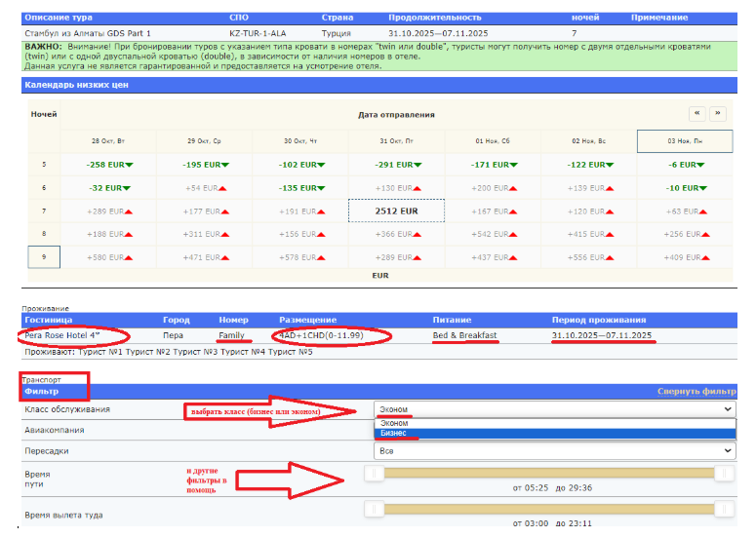The image size is (756, 538).
Task: Click right handle of Время пути slider
Action: [x=724, y=473]
